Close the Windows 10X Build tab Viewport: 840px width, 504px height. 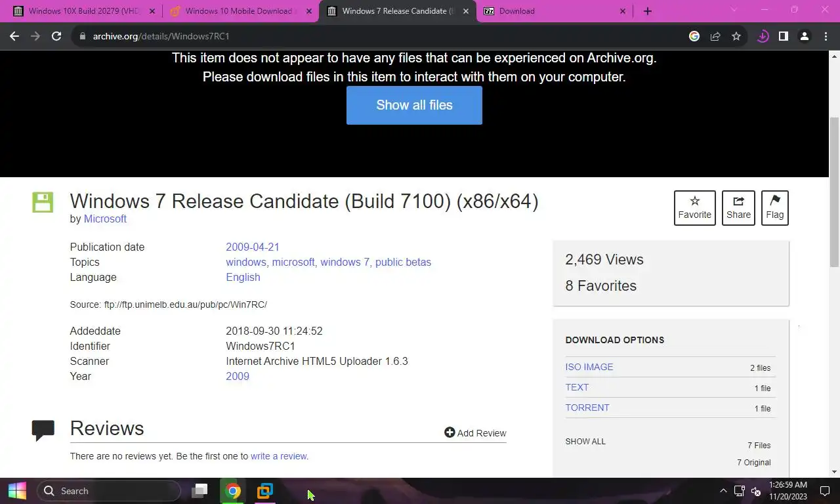click(x=152, y=11)
